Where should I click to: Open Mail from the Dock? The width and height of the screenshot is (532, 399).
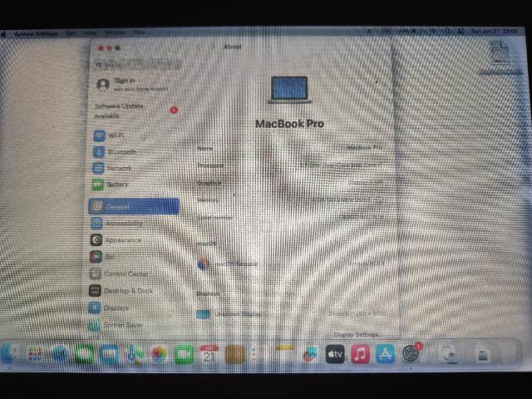(x=109, y=355)
